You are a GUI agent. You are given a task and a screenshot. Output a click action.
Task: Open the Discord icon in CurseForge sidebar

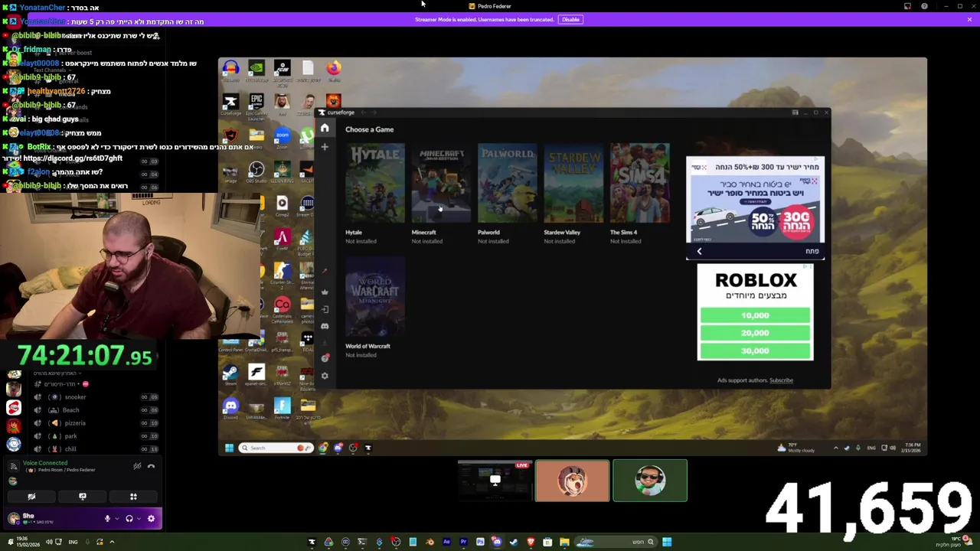[325, 326]
